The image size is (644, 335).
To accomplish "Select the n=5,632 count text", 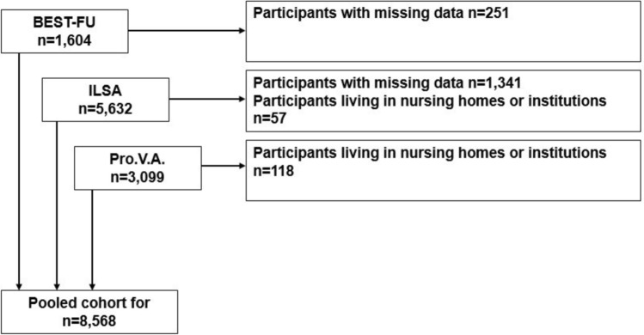I will [x=105, y=109].
